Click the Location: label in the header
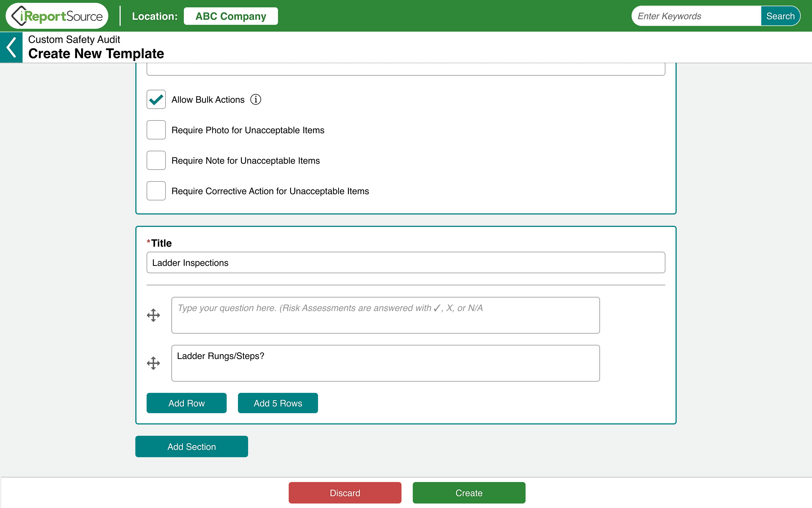The height and width of the screenshot is (508, 812). click(x=155, y=16)
